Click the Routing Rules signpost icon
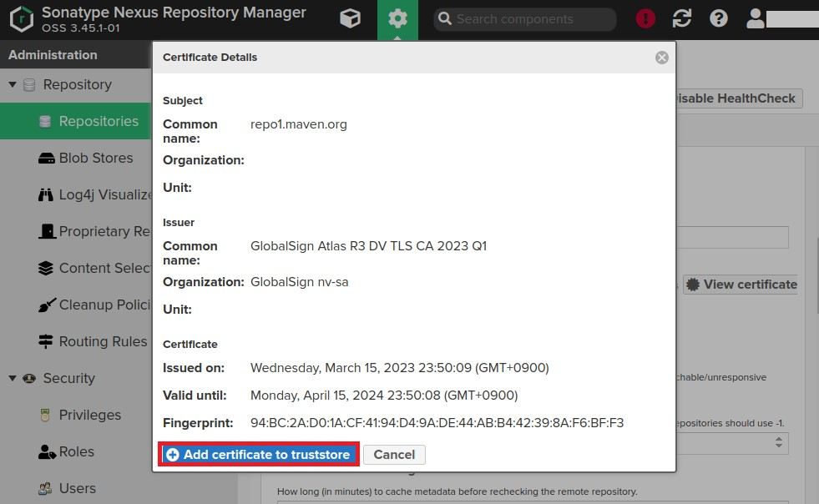This screenshot has height=504, width=819. [x=46, y=341]
